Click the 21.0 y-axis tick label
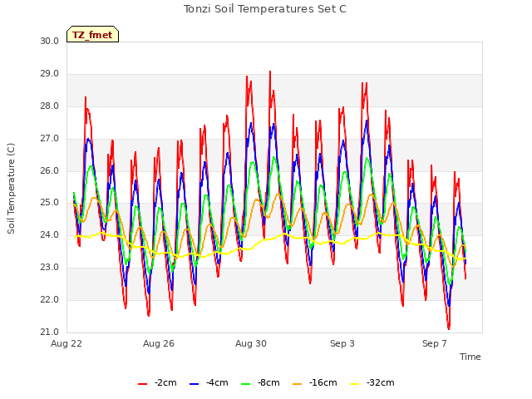Viewport: 532px width, 399px height. (x=50, y=332)
